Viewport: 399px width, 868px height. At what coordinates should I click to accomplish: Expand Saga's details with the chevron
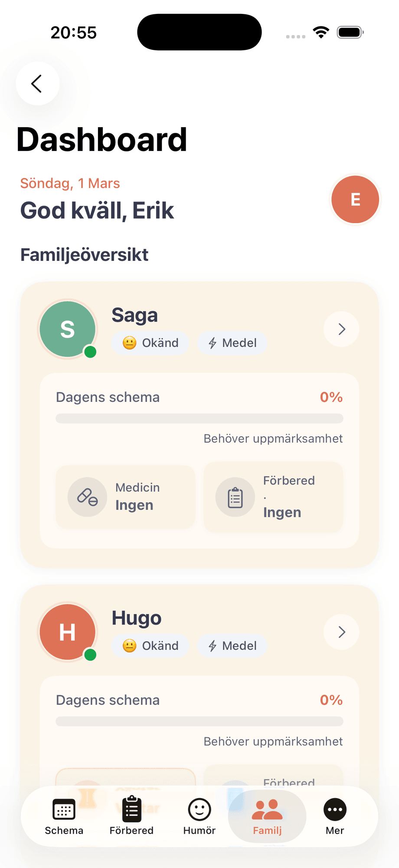pos(341,329)
